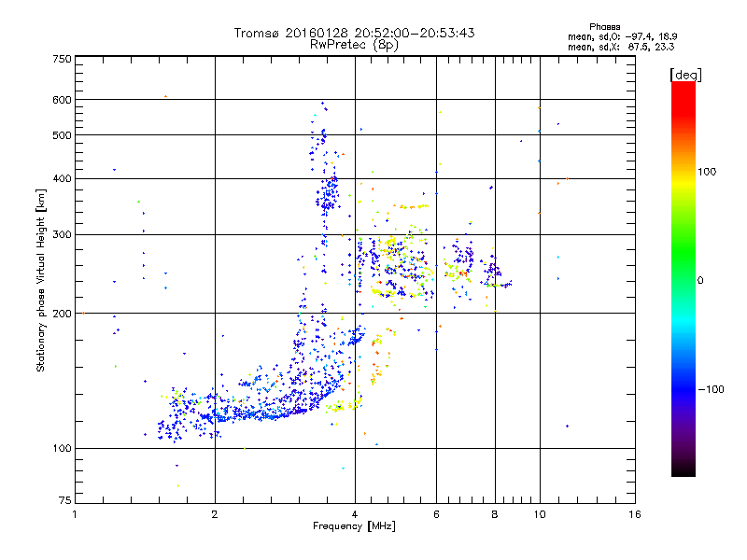Viewport: 747px width, 560px height.
Task: Click the 16 tick on frequency axis
Action: [634, 515]
